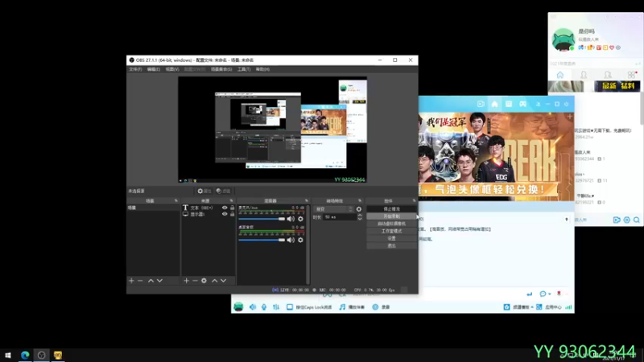This screenshot has height=362, width=644.
Task: Open Desktop Audio settings gear
Action: tap(300, 240)
